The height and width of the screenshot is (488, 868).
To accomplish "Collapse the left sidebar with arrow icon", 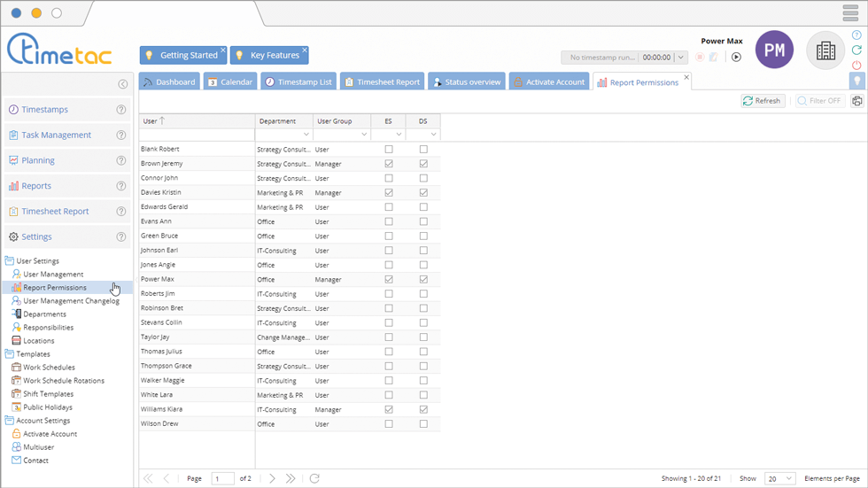I will tap(123, 84).
